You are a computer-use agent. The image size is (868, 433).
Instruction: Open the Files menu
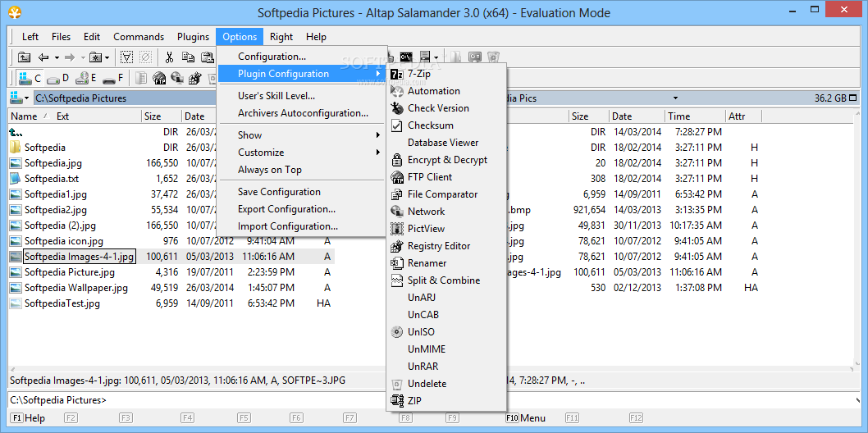(x=61, y=37)
